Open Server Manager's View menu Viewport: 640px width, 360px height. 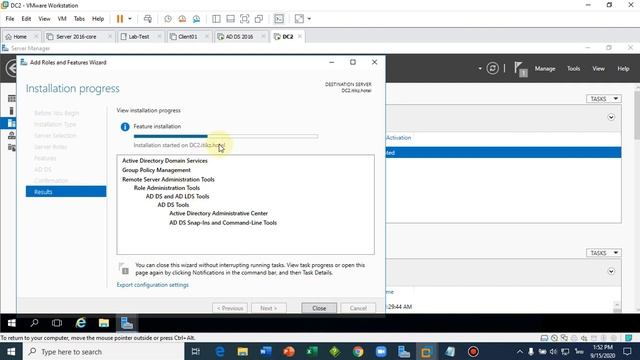598,69
